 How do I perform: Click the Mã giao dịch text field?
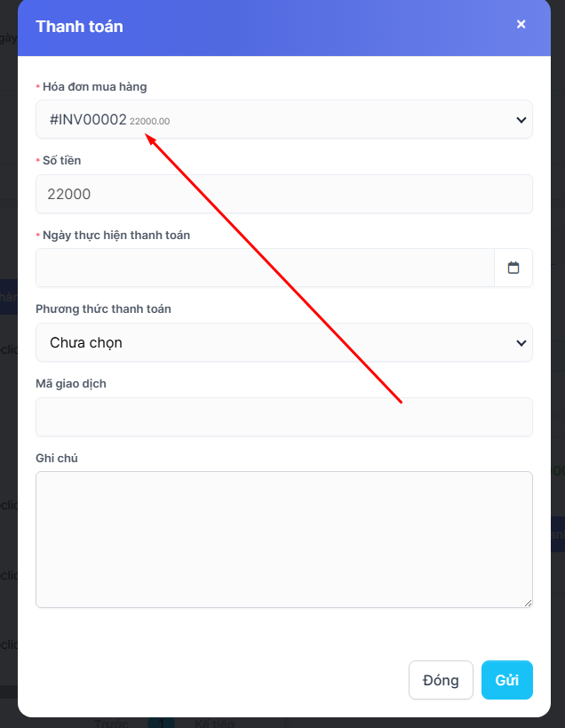(283, 417)
